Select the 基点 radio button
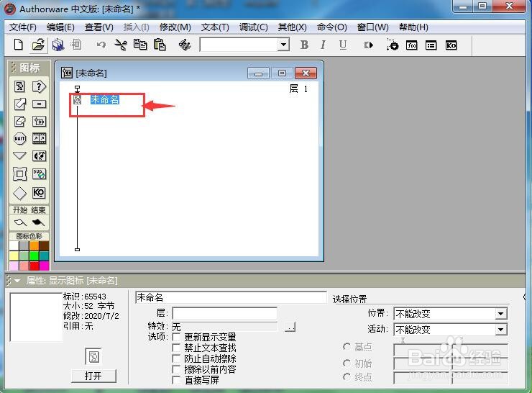 (347, 347)
